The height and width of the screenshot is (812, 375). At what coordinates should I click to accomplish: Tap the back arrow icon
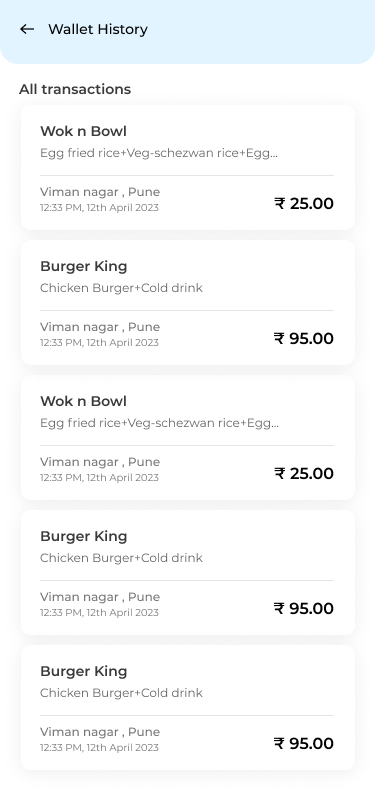point(27,30)
